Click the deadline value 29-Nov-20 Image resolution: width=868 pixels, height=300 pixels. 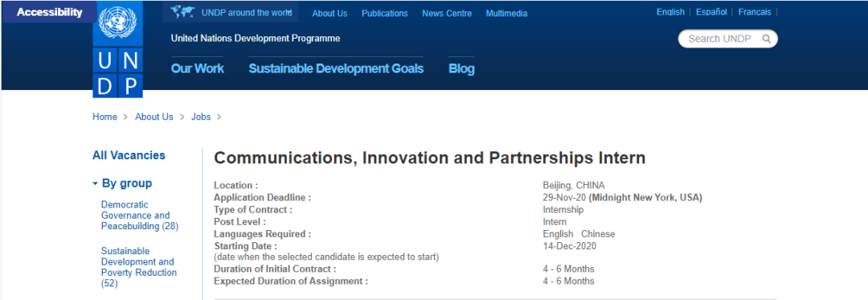[564, 198]
